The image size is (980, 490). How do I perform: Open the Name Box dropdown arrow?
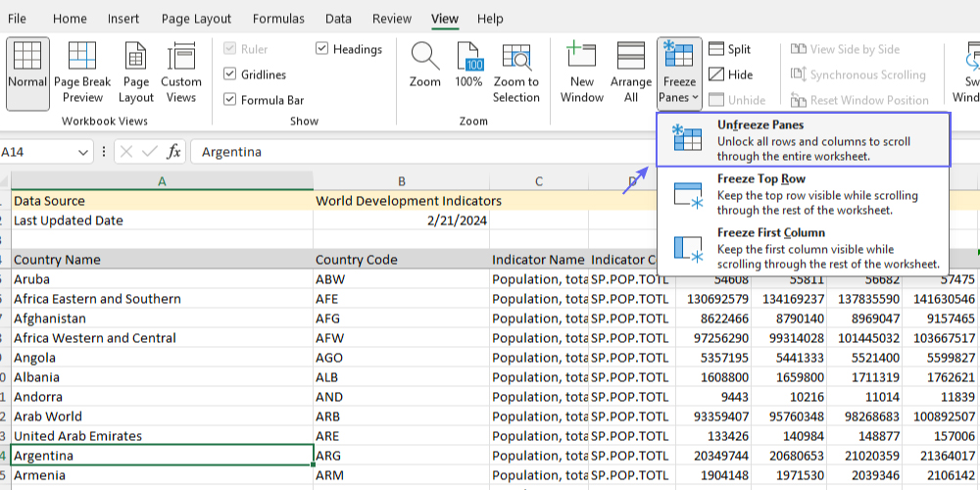[85, 152]
